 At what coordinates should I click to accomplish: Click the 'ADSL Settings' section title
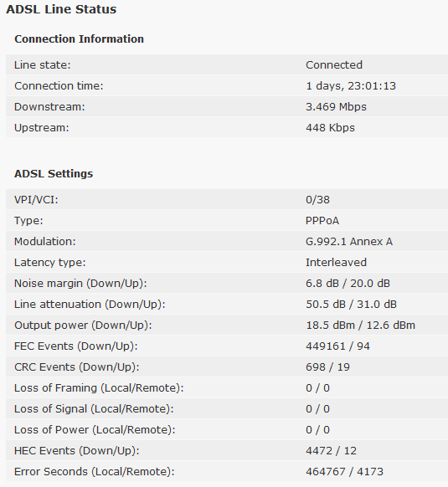[54, 173]
